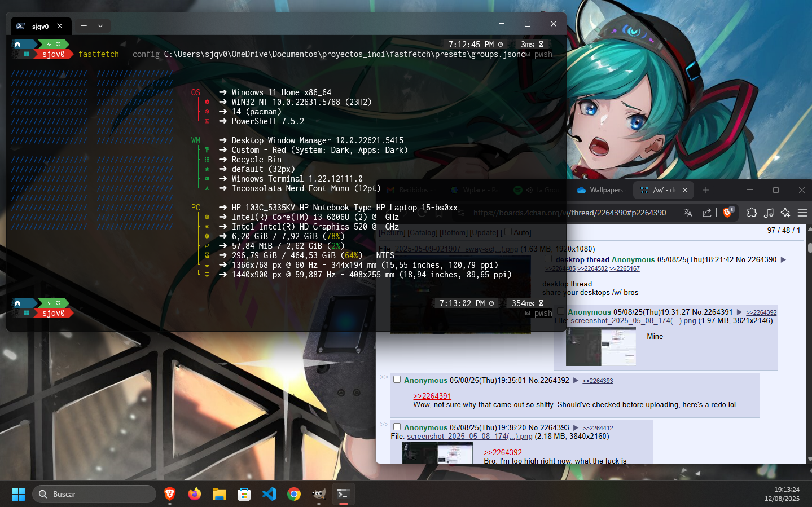Screen dimensions: 812x507
Task: Tick the checkbox for post No.2264393
Action: pos(397,427)
